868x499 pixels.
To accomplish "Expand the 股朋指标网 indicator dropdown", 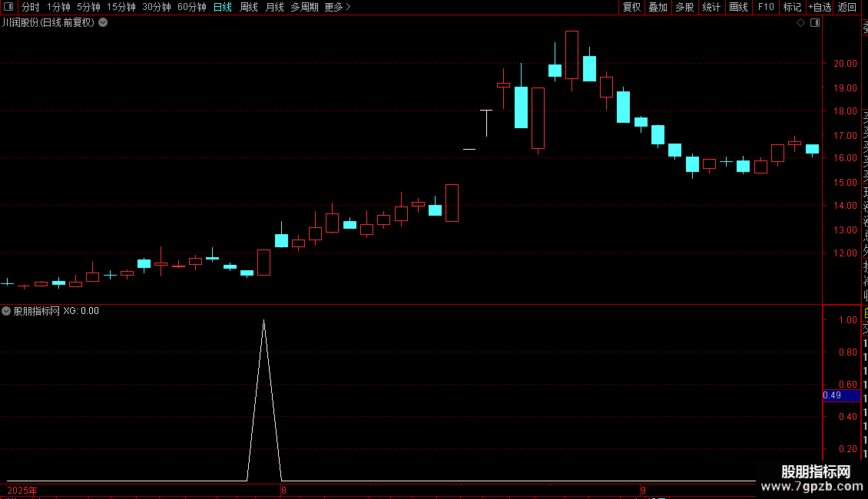I will point(6,311).
